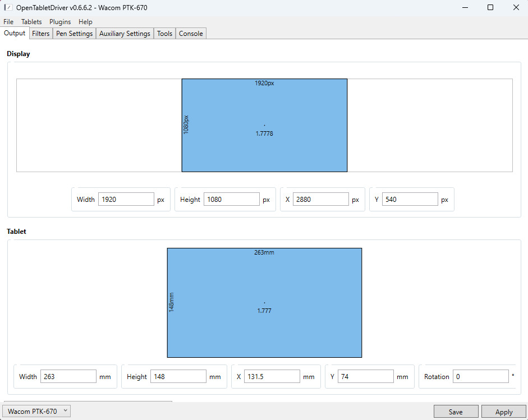Open the Plugins menu
The image size is (528, 420).
pos(60,22)
